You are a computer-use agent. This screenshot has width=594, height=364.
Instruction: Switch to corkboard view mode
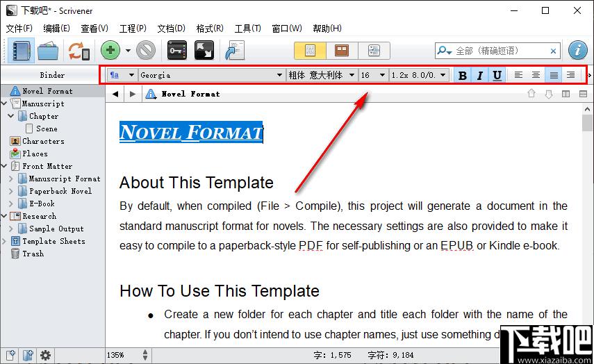(342, 51)
